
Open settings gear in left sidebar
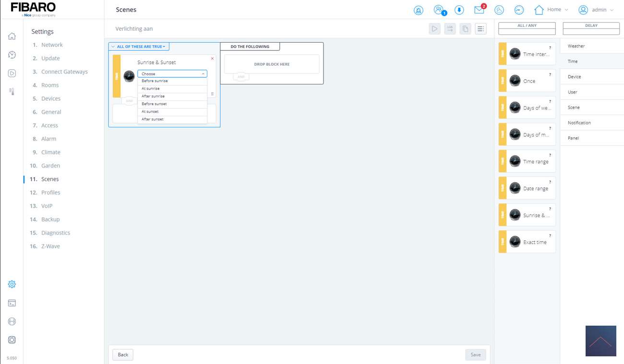12,284
